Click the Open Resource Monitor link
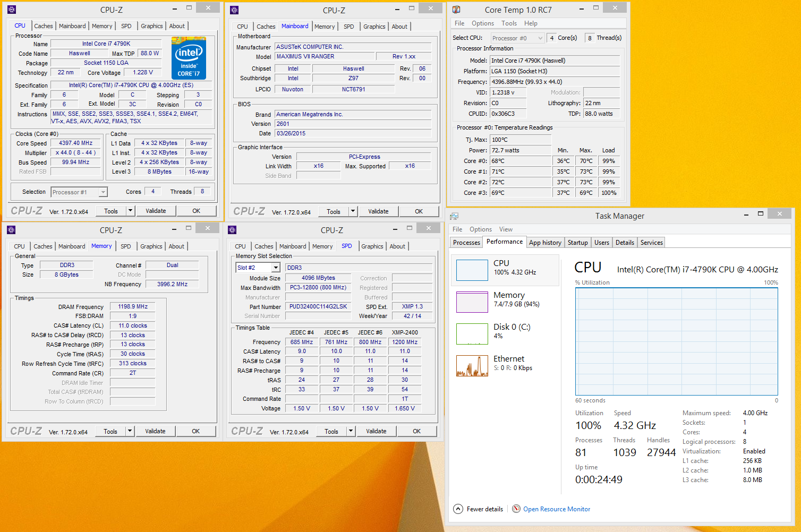 [557, 509]
